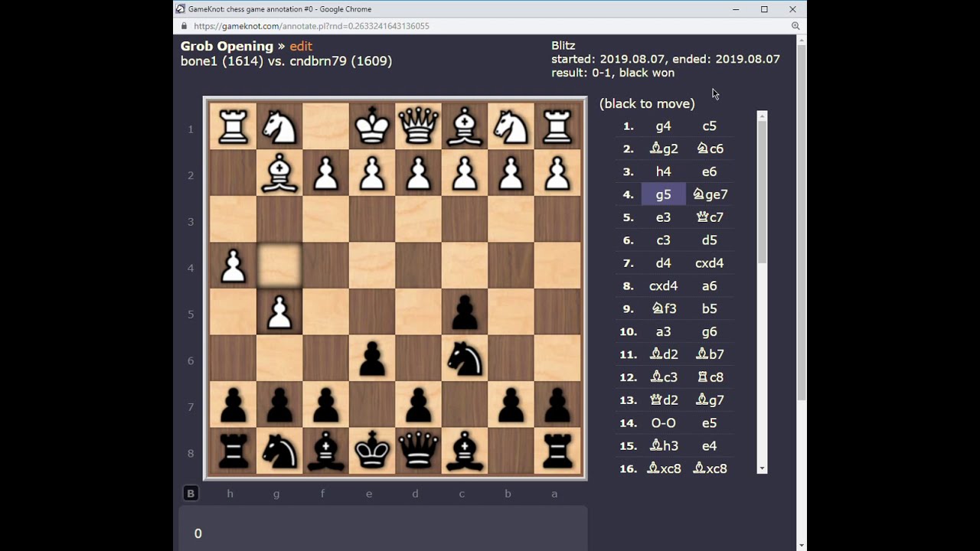Viewport: 980px width, 551px height.
Task: Click the move list scrollbar thumb
Action: point(762,193)
